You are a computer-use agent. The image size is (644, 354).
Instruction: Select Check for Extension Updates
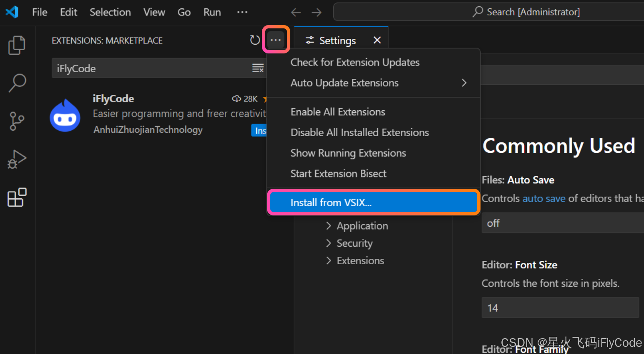[x=373, y=62]
